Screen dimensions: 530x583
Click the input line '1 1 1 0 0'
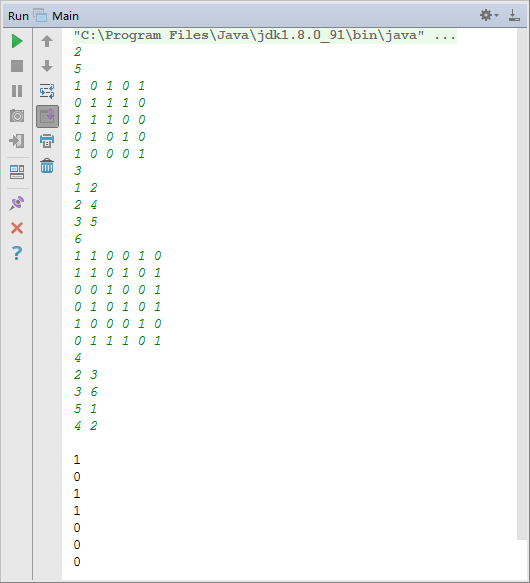[109, 120]
